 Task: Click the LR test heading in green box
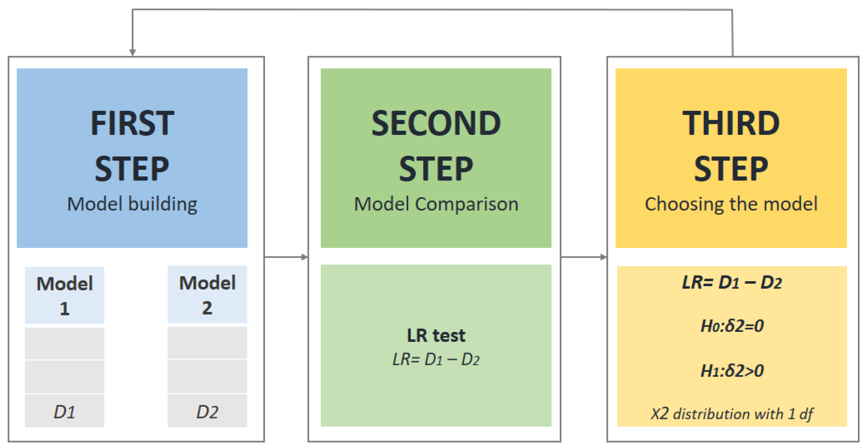click(436, 335)
